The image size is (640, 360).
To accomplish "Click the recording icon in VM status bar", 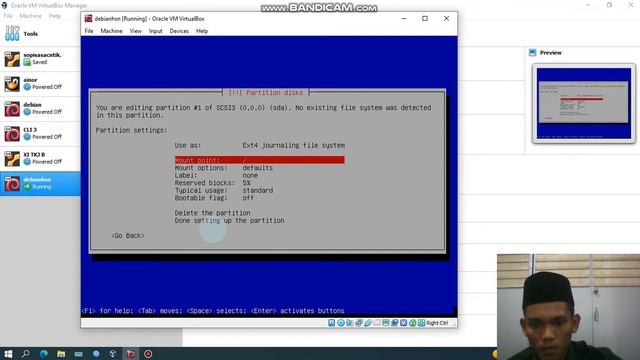I will (394, 323).
